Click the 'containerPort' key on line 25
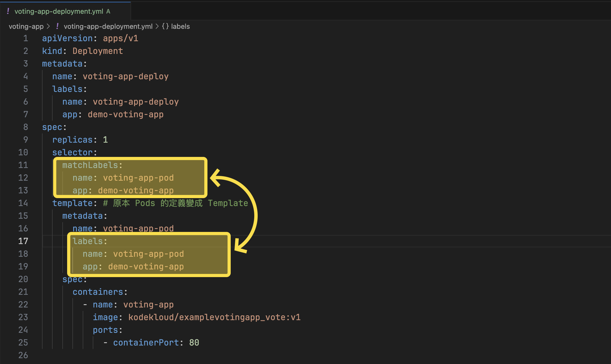The image size is (611, 364). pyautogui.click(x=146, y=343)
